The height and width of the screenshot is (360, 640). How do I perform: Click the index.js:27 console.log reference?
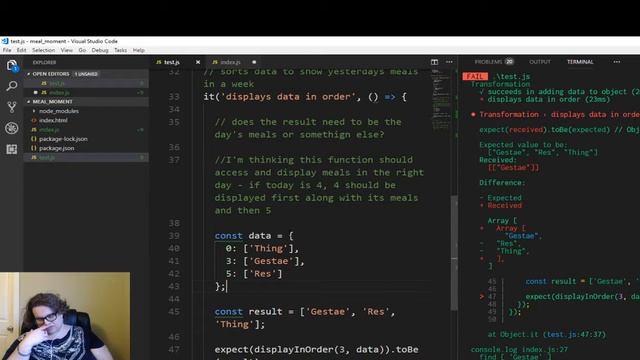coord(544,350)
